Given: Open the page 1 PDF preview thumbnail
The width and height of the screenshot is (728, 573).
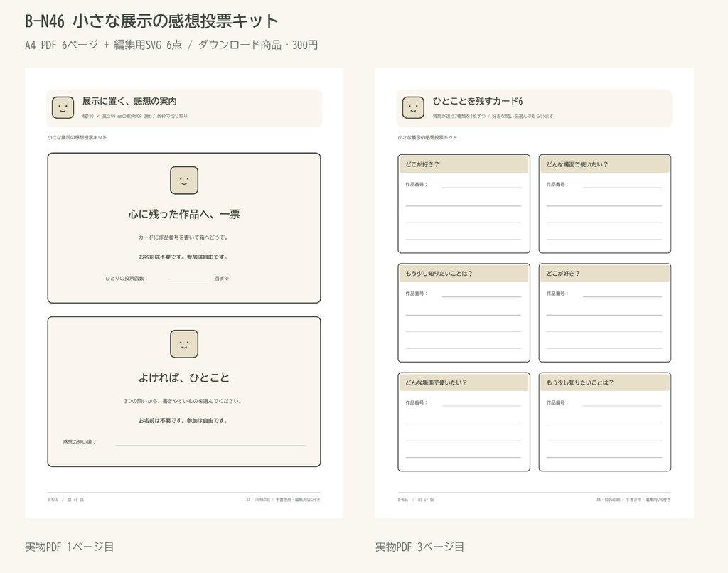Looking at the screenshot, I should pyautogui.click(x=184, y=294).
